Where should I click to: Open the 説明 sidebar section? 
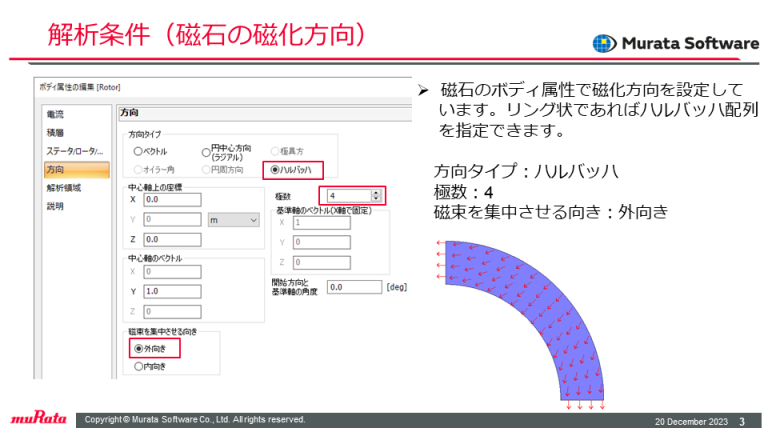(x=56, y=206)
